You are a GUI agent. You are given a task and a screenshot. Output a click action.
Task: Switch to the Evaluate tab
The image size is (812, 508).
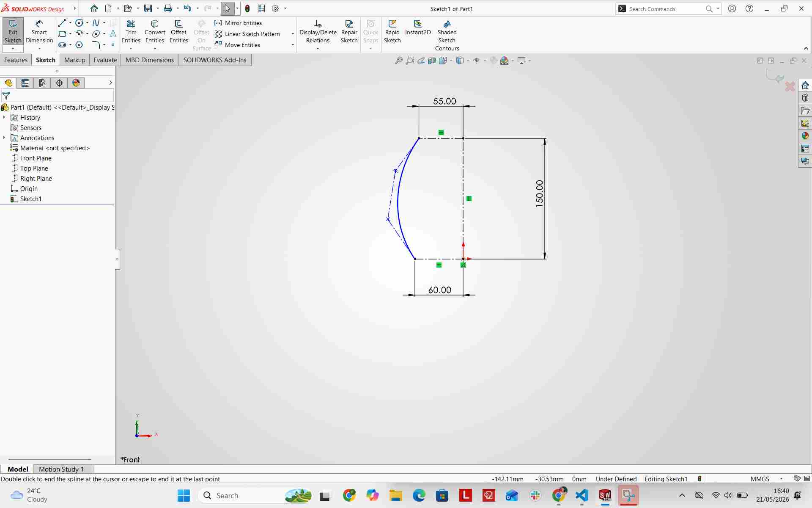click(x=105, y=60)
